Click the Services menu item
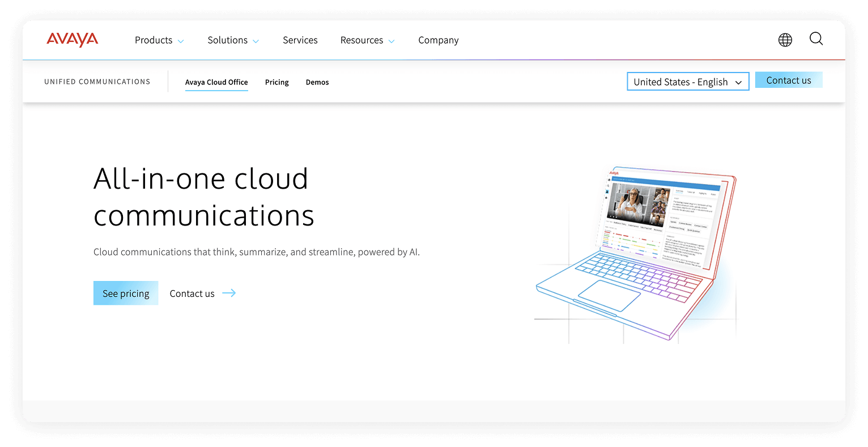 coord(300,40)
